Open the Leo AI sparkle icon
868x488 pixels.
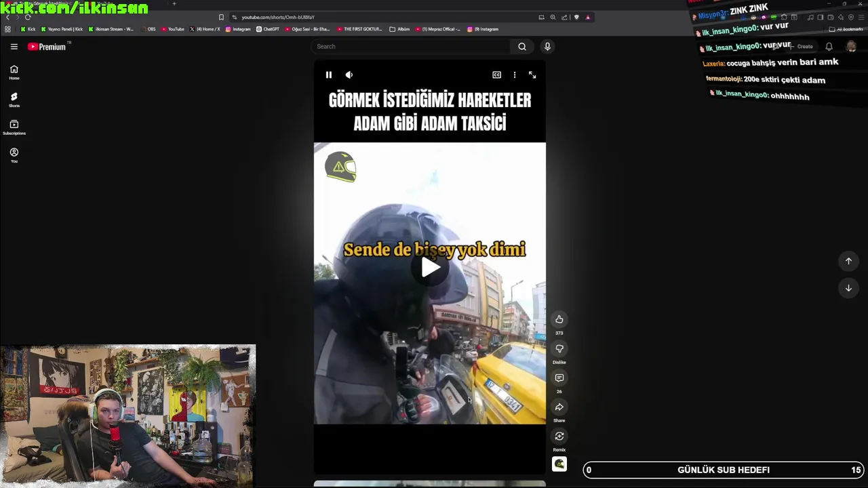tap(841, 17)
